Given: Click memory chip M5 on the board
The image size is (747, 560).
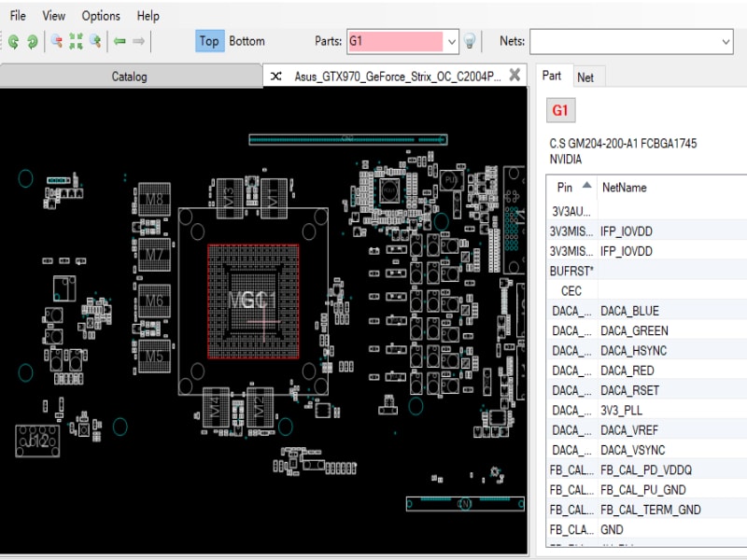Looking at the screenshot, I should click(x=154, y=357).
